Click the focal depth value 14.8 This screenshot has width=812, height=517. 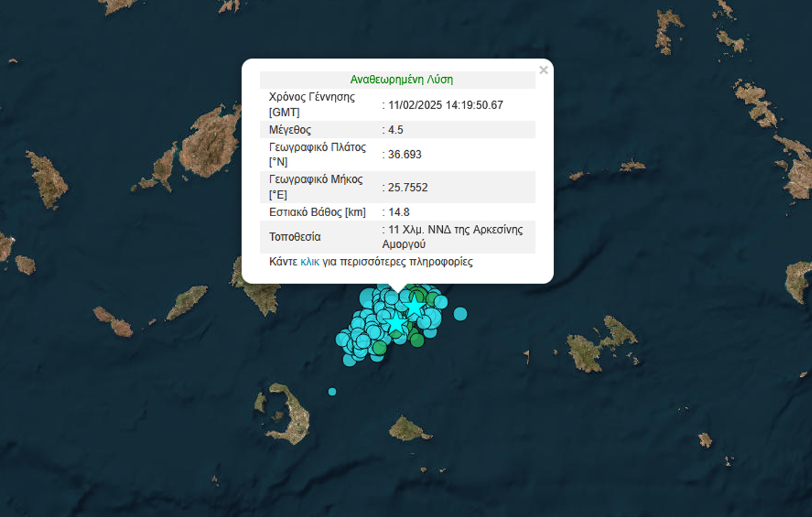coord(398,212)
